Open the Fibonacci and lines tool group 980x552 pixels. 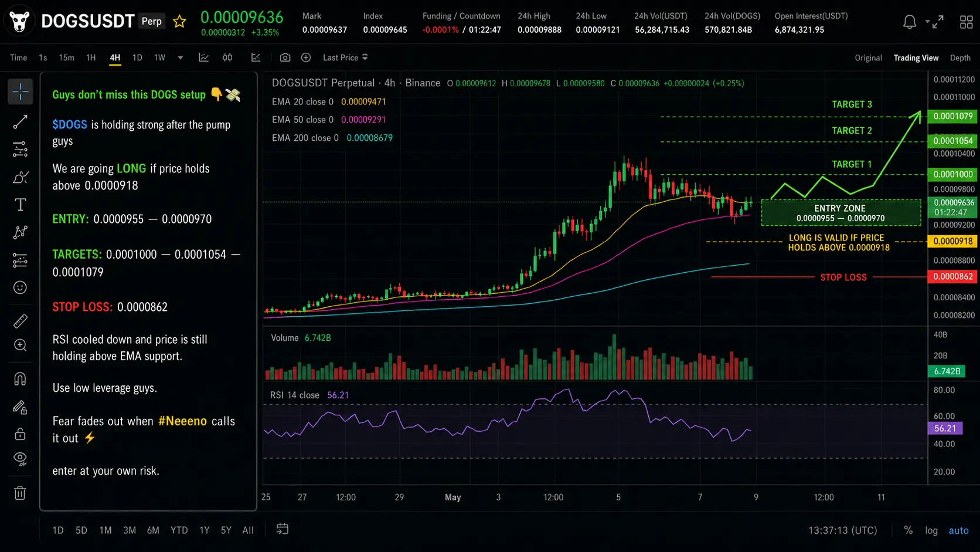pos(20,150)
